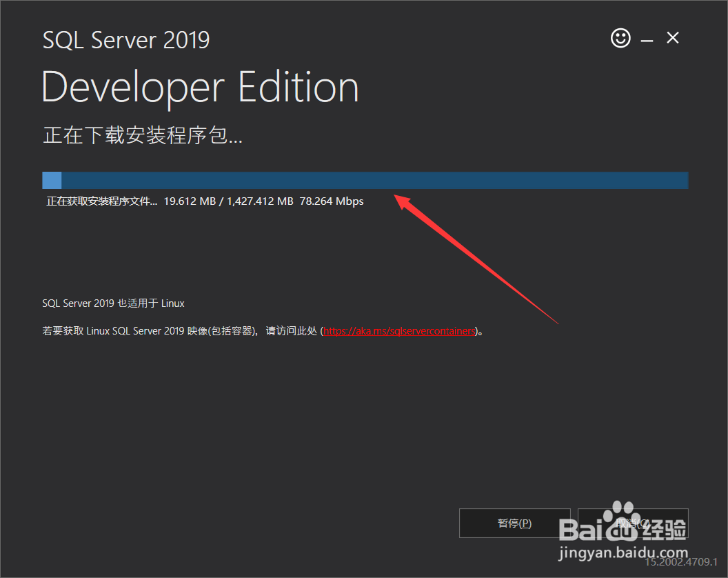728x578 pixels.
Task: Select the 19.612 MB / 1,427.412 MB text
Action: coord(228,201)
